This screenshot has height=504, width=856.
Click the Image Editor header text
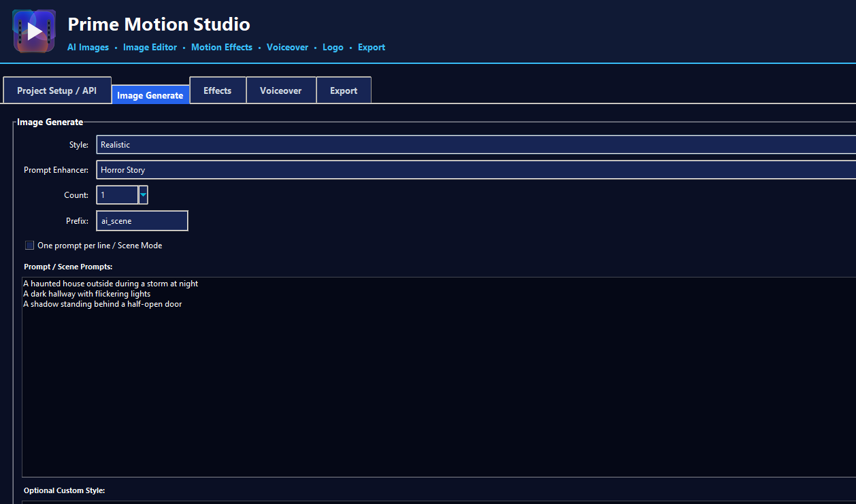[150, 48]
